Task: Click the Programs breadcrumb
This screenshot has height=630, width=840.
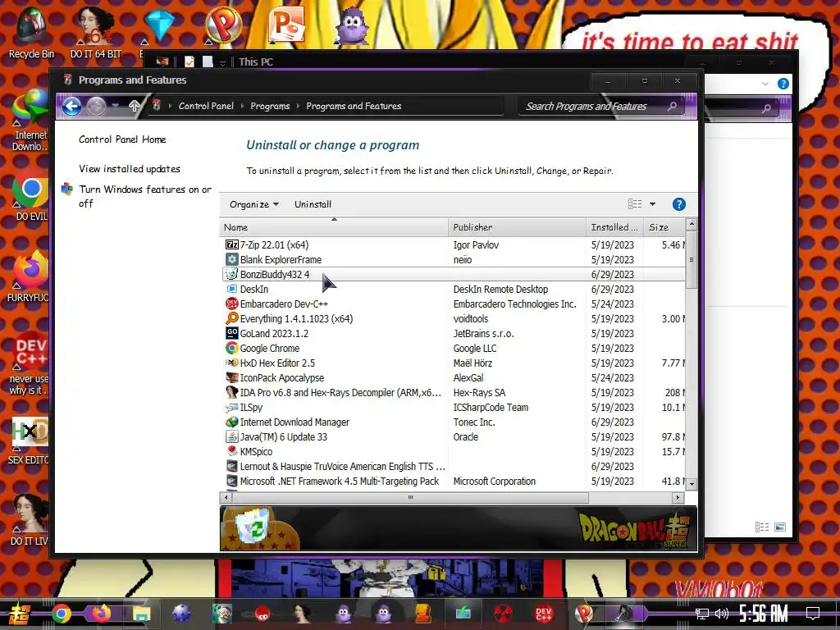Action: pyautogui.click(x=270, y=106)
